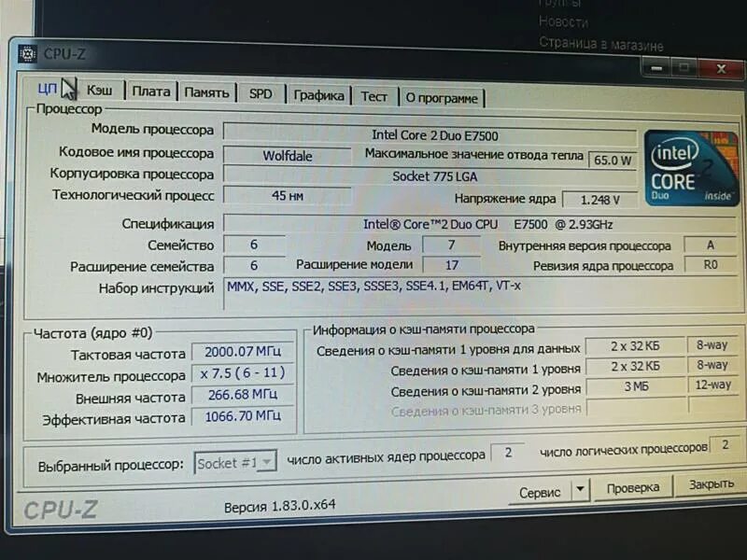Open the О программе tab
This screenshot has height=560, width=747.
[442, 98]
